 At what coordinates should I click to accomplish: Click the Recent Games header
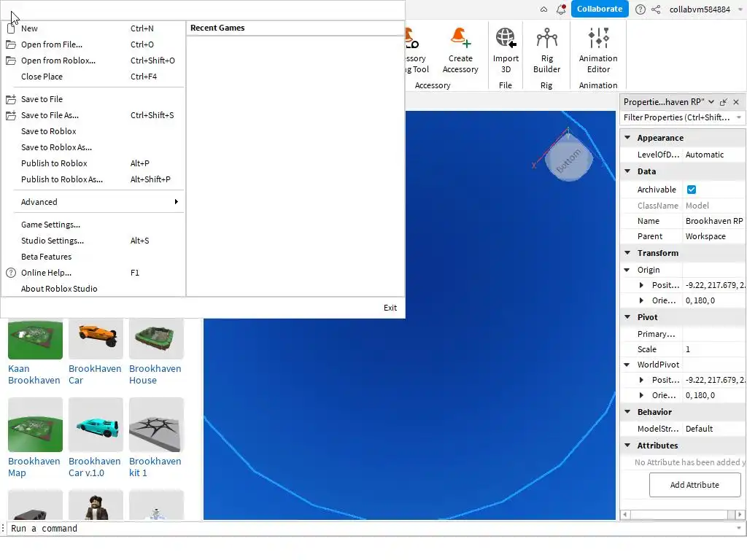(x=217, y=28)
